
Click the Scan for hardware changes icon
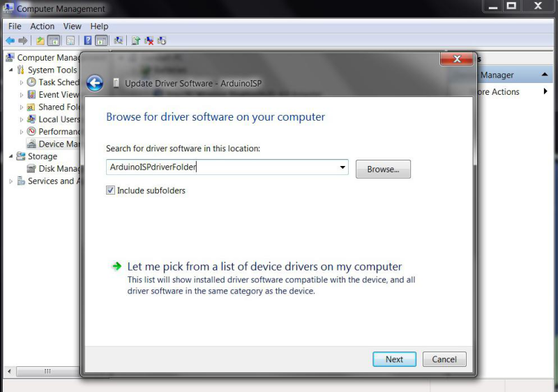click(119, 40)
